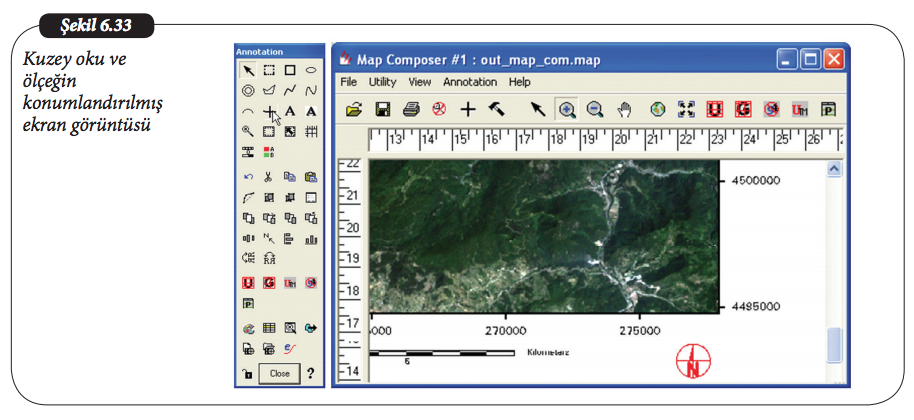914x420 pixels.
Task: Open the File menu
Action: [348, 82]
